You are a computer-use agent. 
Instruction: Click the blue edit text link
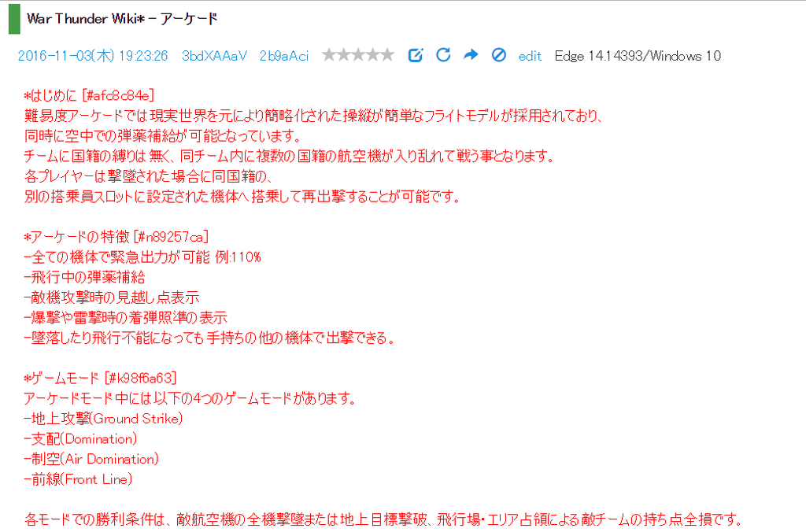click(x=530, y=56)
